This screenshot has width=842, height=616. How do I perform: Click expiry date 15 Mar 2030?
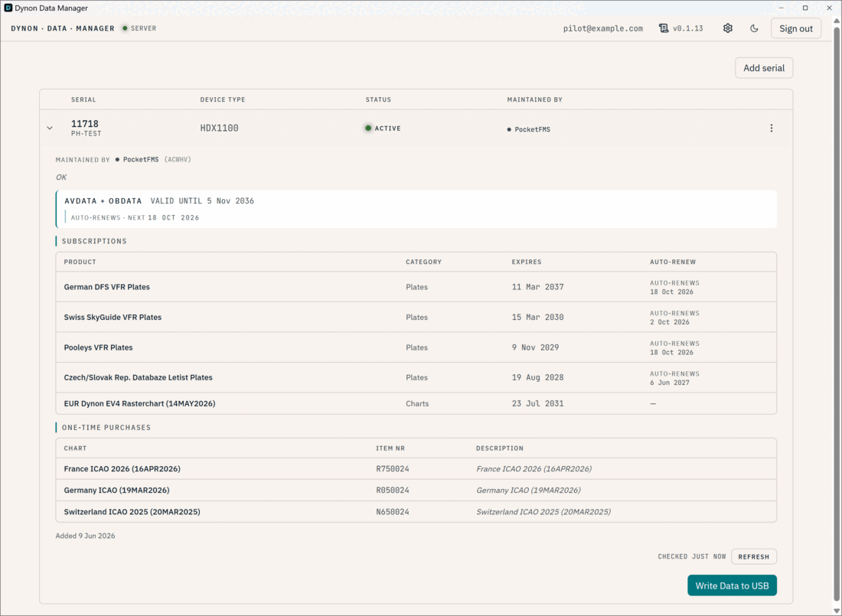(x=537, y=317)
